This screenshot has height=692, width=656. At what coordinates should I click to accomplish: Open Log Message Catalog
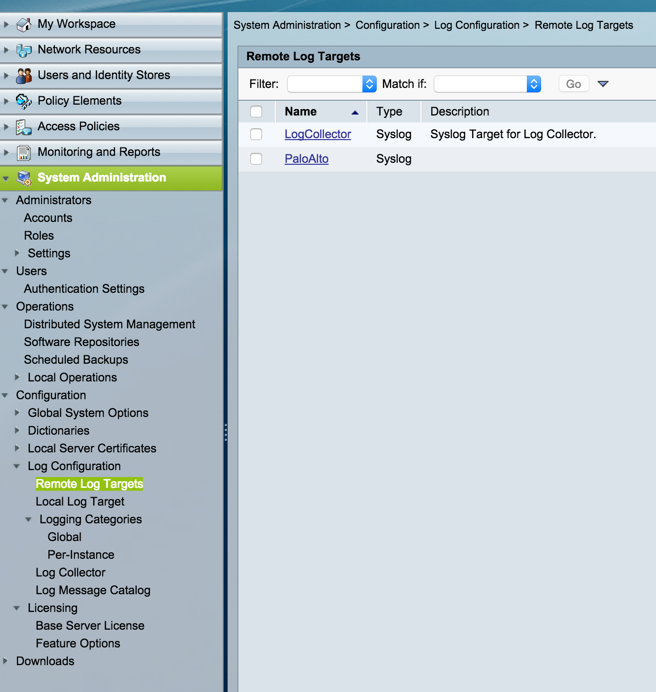[x=93, y=590]
